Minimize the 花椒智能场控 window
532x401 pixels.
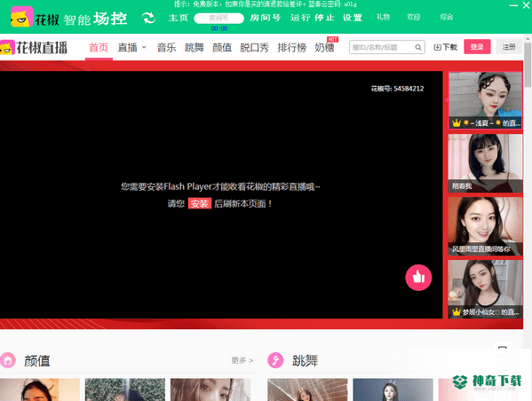[x=513, y=5]
